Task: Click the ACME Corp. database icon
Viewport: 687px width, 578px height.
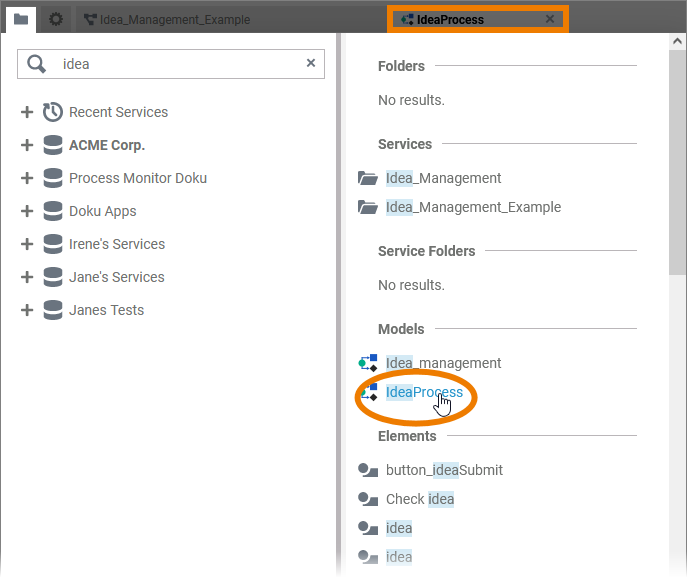Action: pyautogui.click(x=53, y=145)
